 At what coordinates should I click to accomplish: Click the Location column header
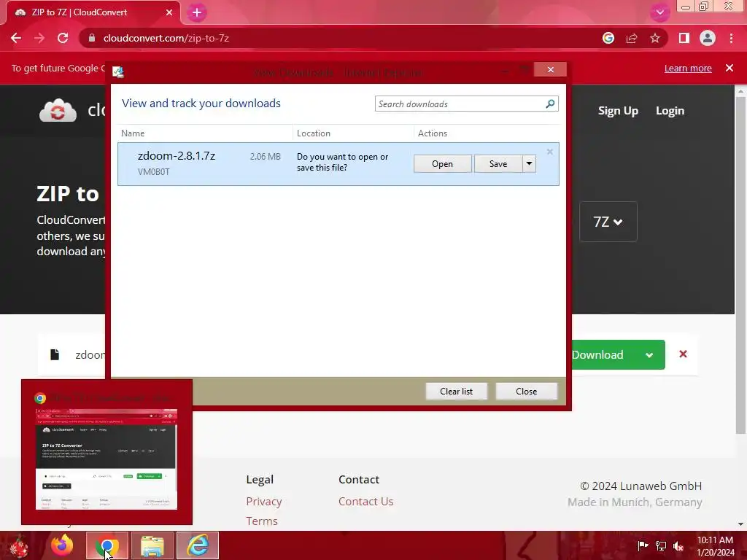pyautogui.click(x=314, y=133)
